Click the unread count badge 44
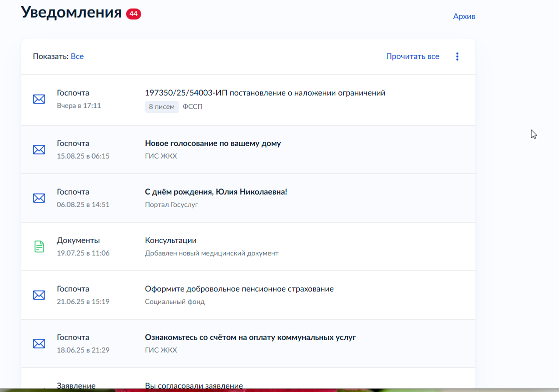This screenshot has width=559, height=392. point(133,14)
